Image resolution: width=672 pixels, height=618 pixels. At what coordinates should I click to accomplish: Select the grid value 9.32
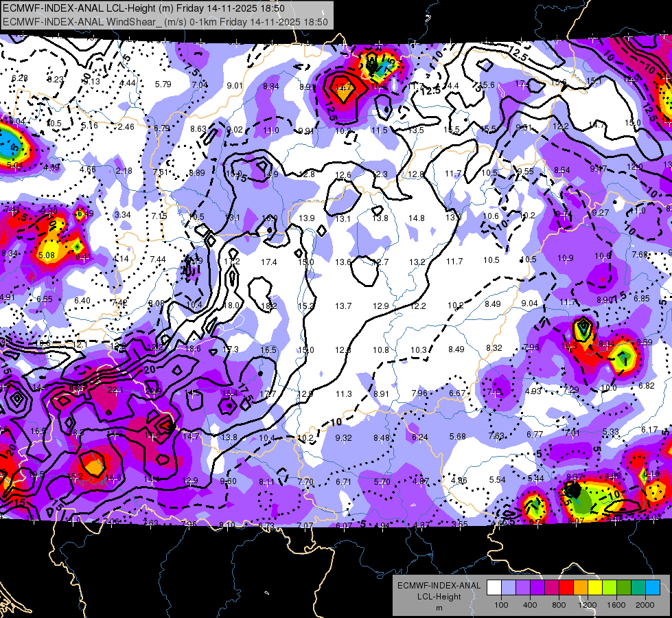(x=343, y=437)
